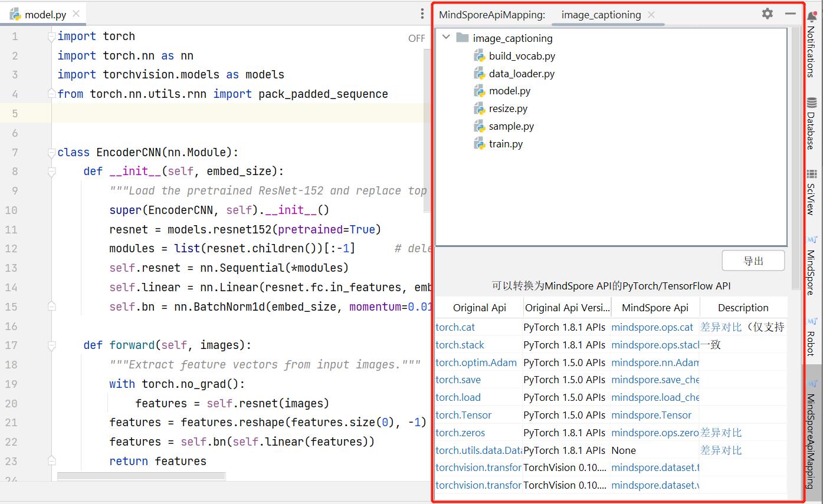This screenshot has height=504, width=823.
Task: Open the MindSpore side panel
Action: click(812, 264)
